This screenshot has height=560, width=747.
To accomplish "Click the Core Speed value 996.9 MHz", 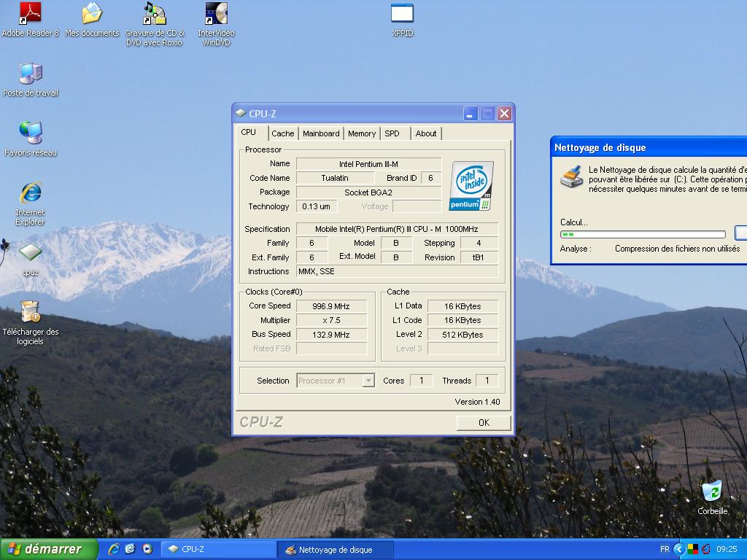I will (331, 306).
